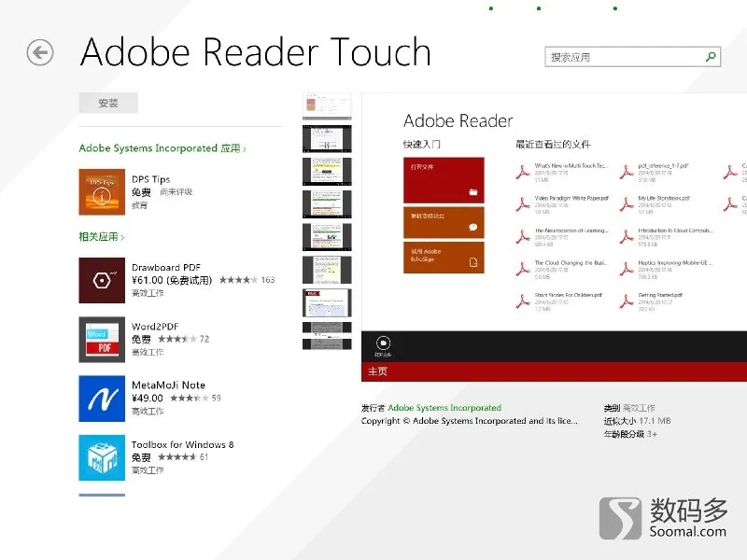
Task: Open the 相关应用 related apps link
Action: (102, 237)
